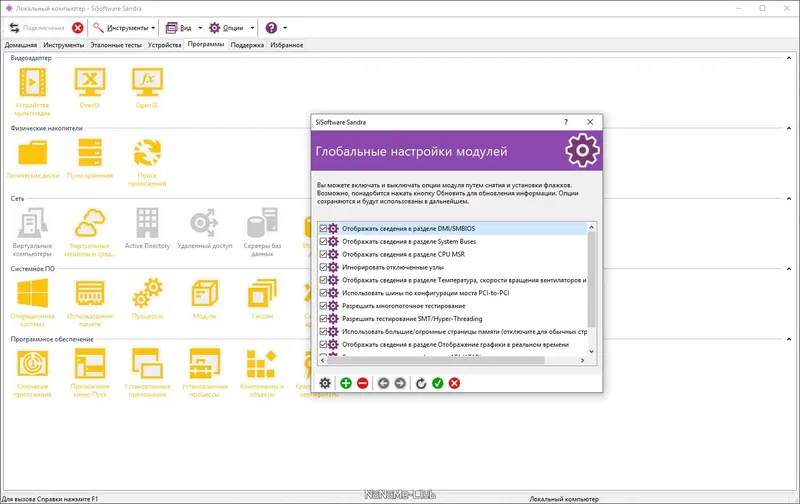
Task: Open the Компоненты и объекты icon
Action: pyautogui.click(x=262, y=363)
